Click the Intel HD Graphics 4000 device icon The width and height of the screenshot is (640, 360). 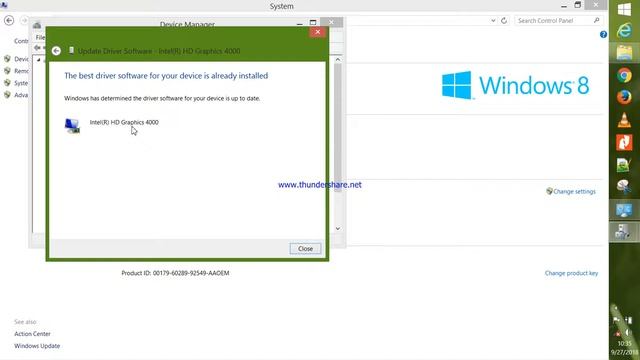click(x=72, y=126)
